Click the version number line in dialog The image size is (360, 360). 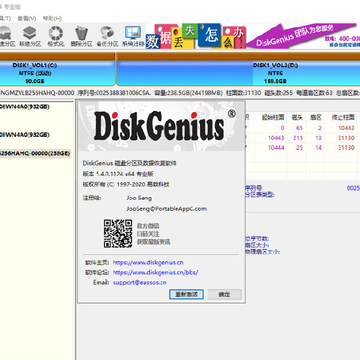click(x=118, y=174)
